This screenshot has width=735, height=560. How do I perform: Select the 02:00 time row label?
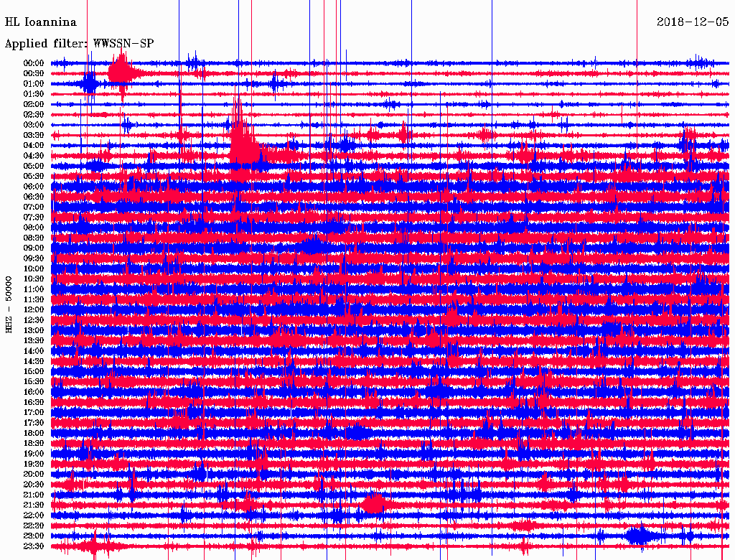pos(34,104)
